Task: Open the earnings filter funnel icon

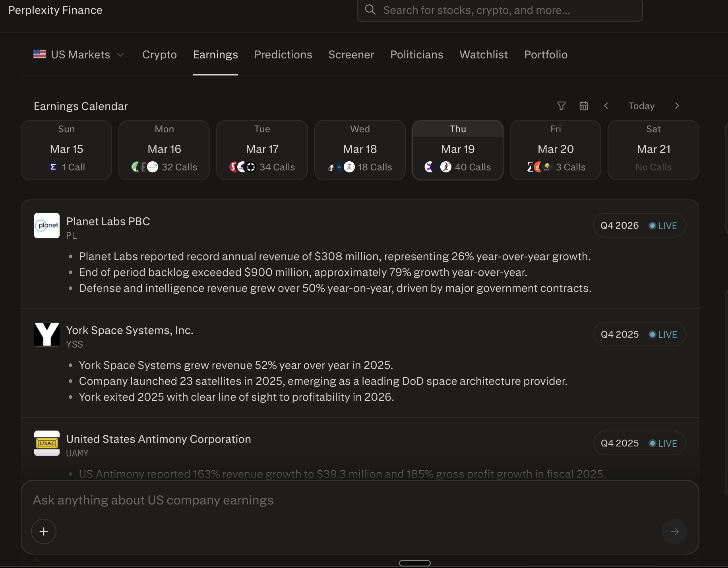Action: click(561, 106)
